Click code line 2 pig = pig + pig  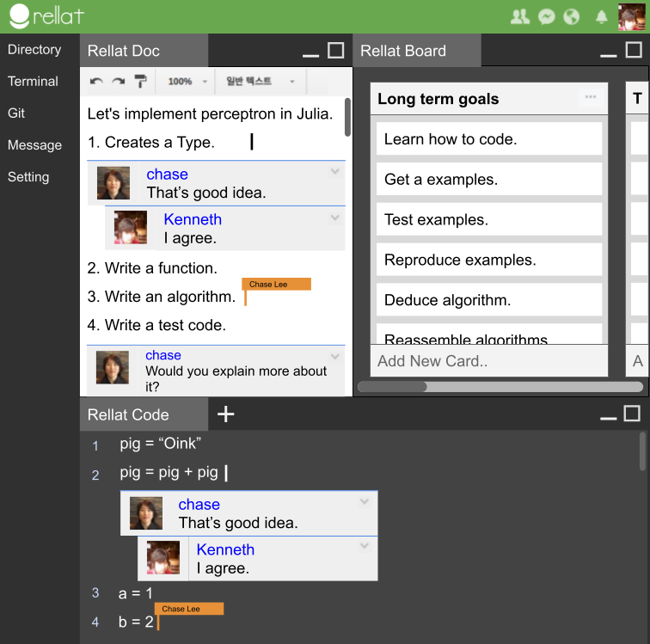point(169,472)
